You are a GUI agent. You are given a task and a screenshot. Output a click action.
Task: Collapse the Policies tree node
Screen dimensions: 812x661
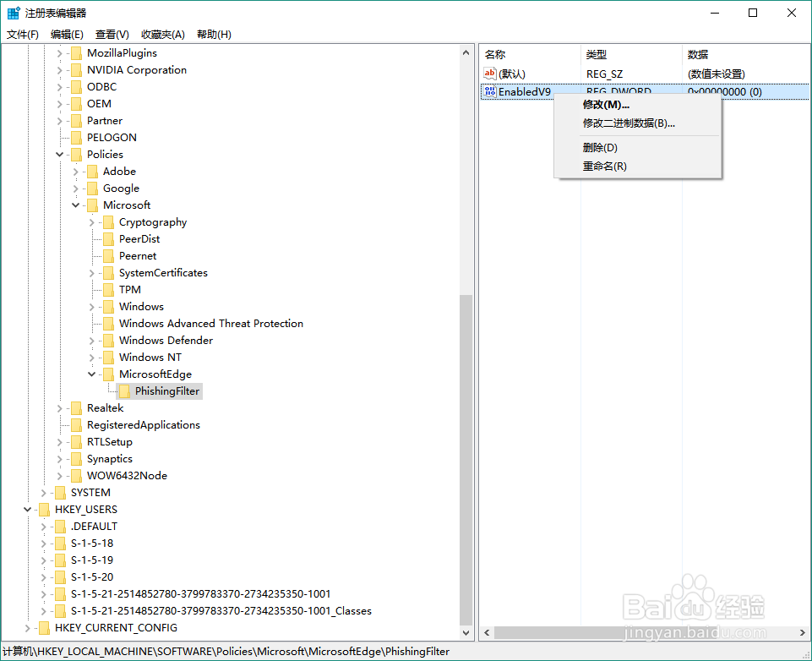(59, 155)
